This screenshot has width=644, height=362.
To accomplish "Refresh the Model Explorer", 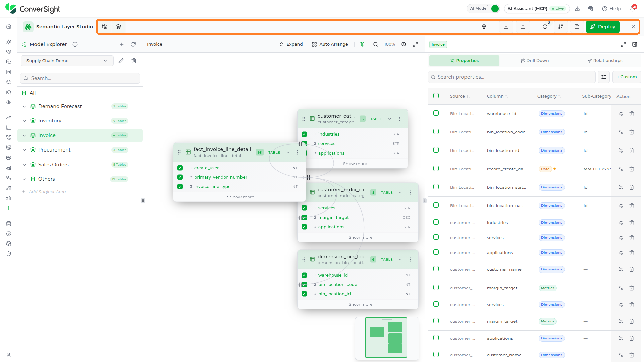I will point(133,44).
